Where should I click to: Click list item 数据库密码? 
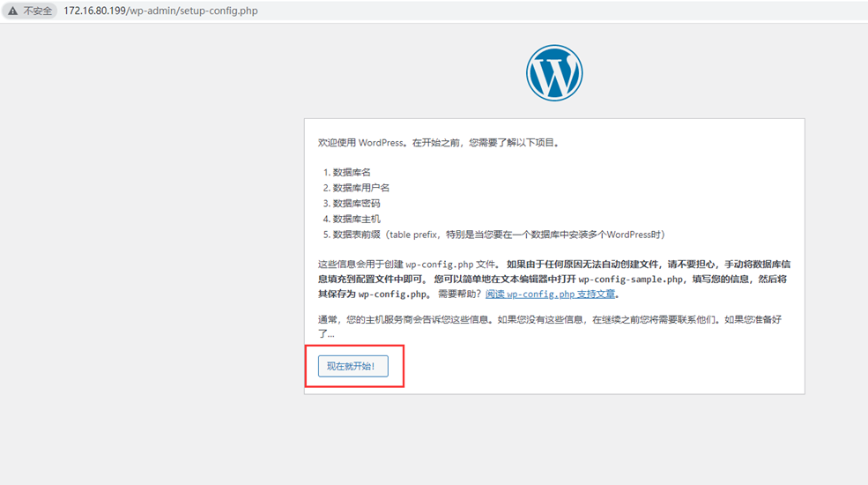tap(357, 203)
